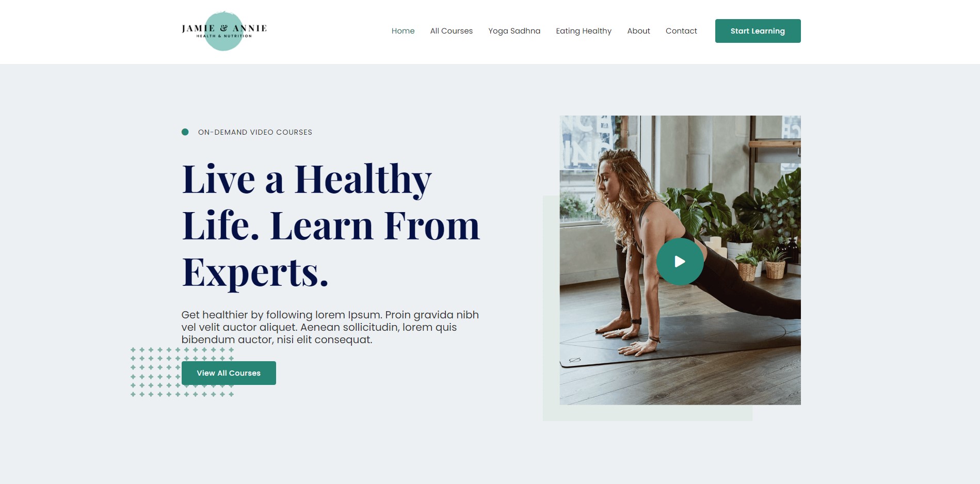Open Yoga Sadhna navigation link

(515, 31)
